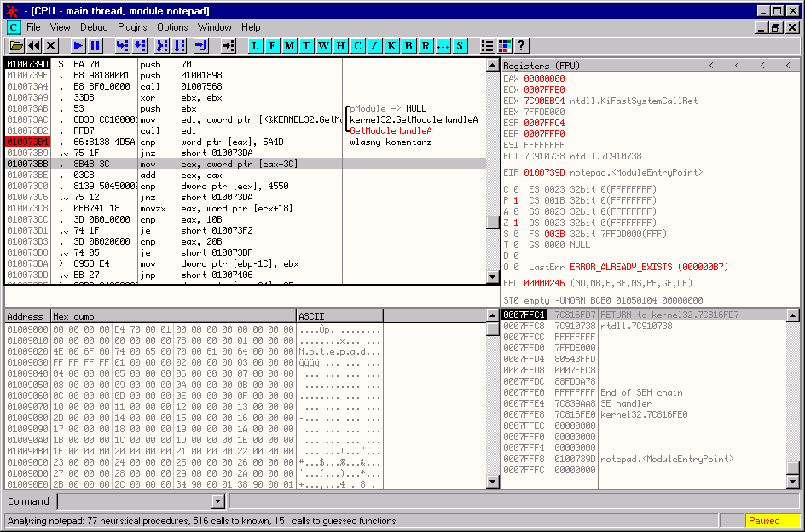Click the Z flag value
Image resolution: width=805 pixels, height=532 pixels.
[x=516, y=223]
